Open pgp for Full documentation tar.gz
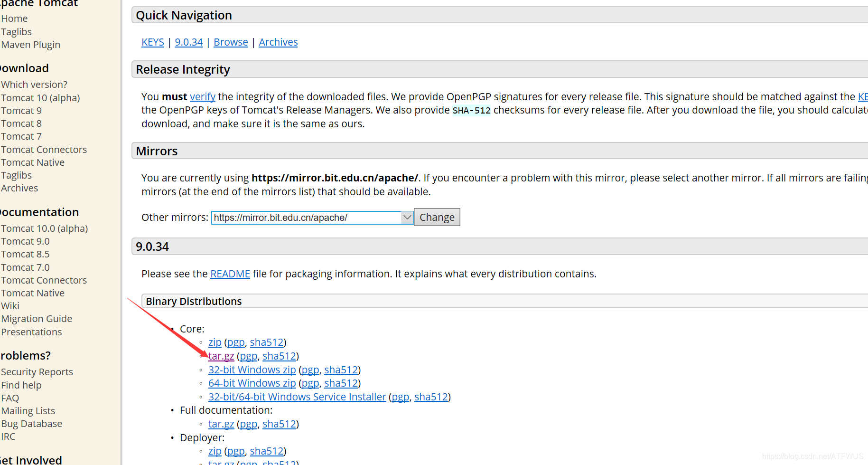Image resolution: width=868 pixels, height=465 pixels. click(x=249, y=424)
